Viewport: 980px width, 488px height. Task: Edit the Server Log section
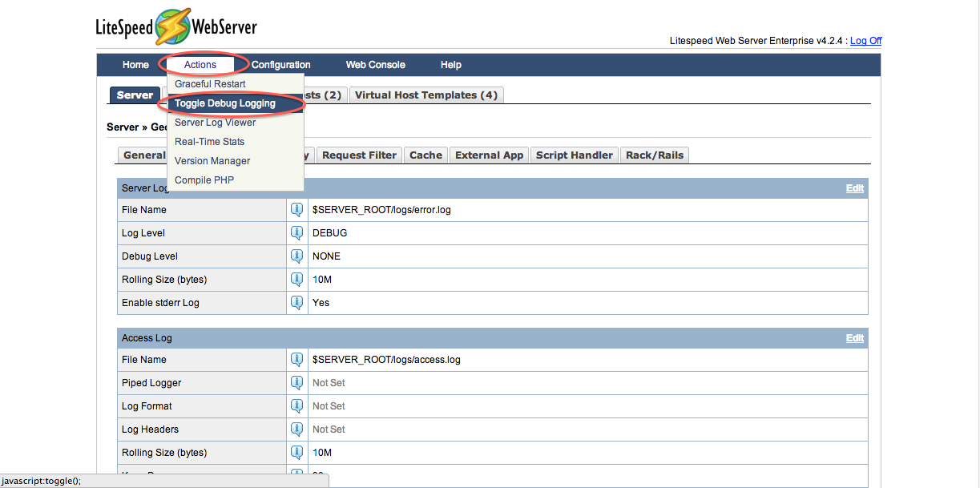(855, 188)
